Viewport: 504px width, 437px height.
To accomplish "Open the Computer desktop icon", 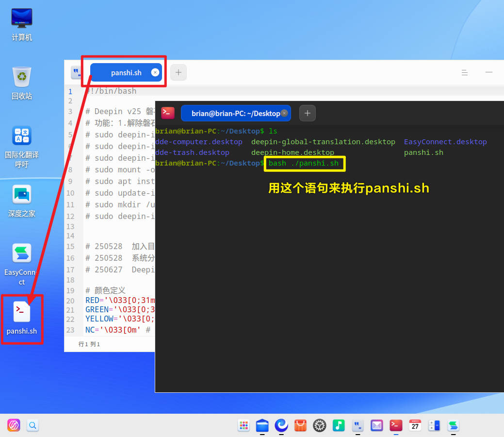I will point(21,24).
